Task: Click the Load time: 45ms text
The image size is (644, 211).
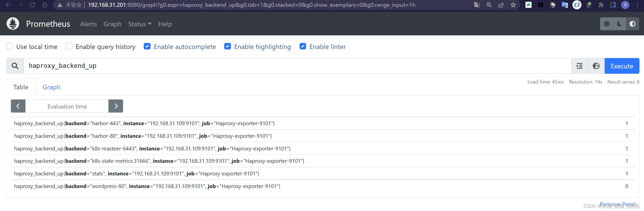Action: point(546,82)
